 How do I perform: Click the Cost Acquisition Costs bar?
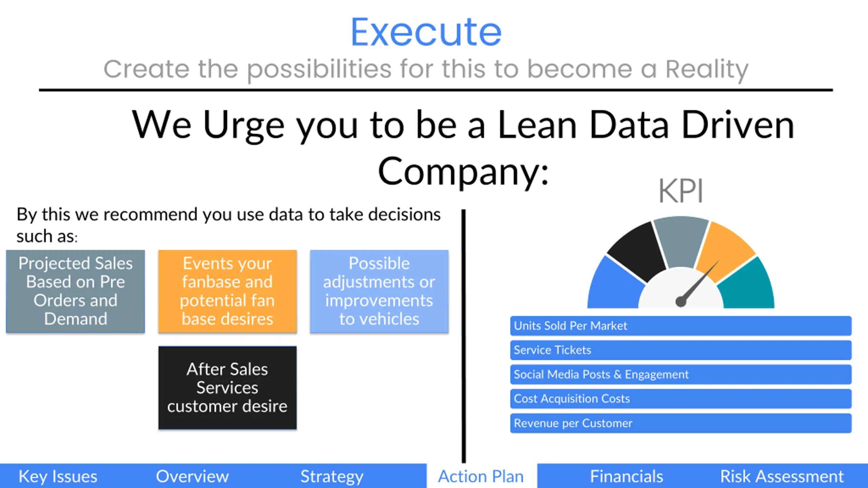pos(681,399)
